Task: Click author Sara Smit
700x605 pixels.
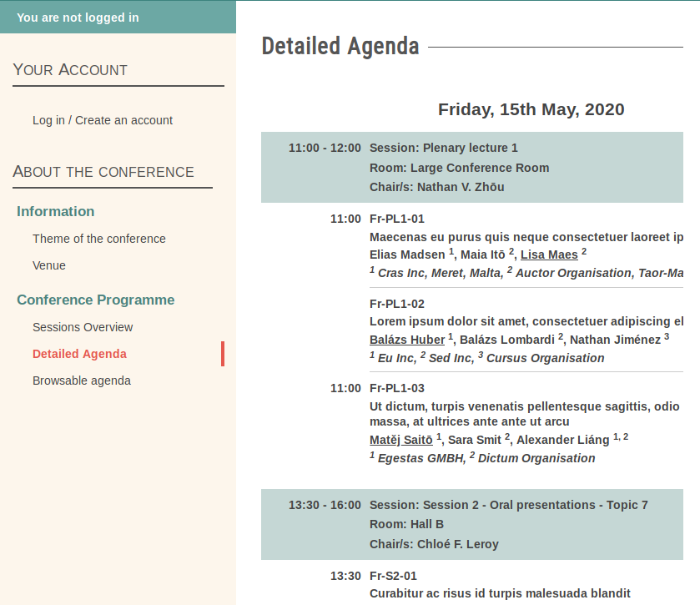Action: 474,440
